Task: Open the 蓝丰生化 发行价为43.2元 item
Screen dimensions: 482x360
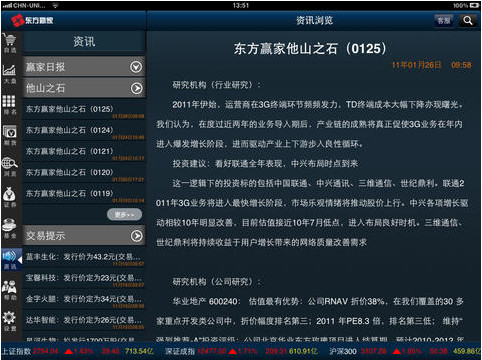Action: click(x=84, y=258)
